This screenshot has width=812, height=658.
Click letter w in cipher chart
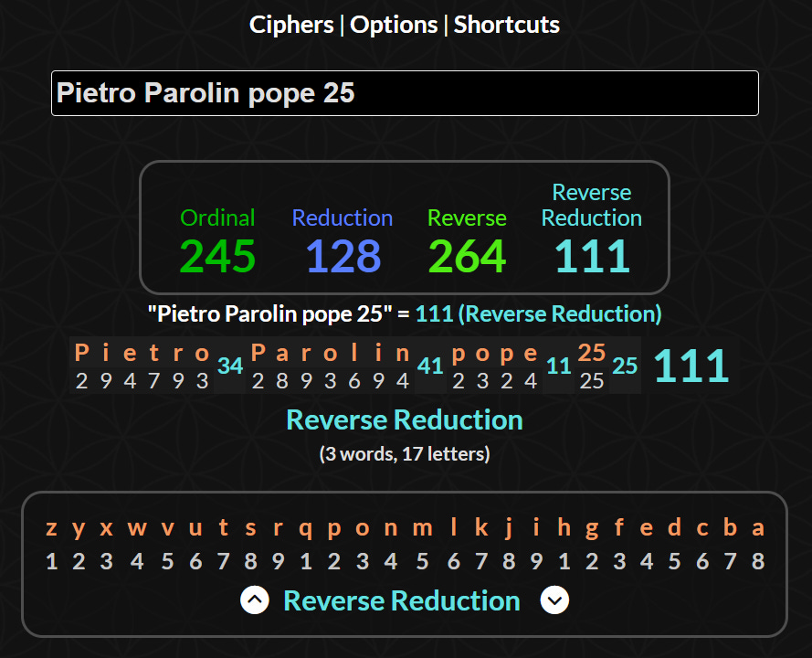[x=137, y=527]
